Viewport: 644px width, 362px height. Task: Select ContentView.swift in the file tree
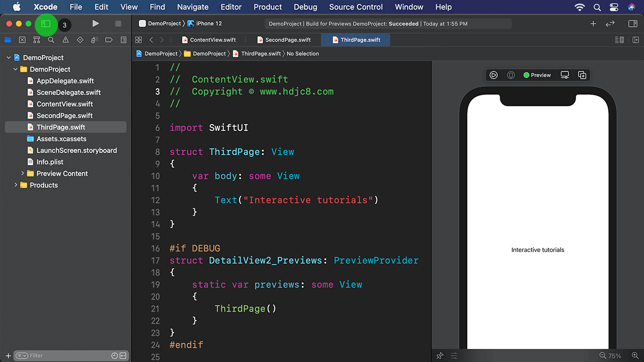pyautogui.click(x=65, y=104)
